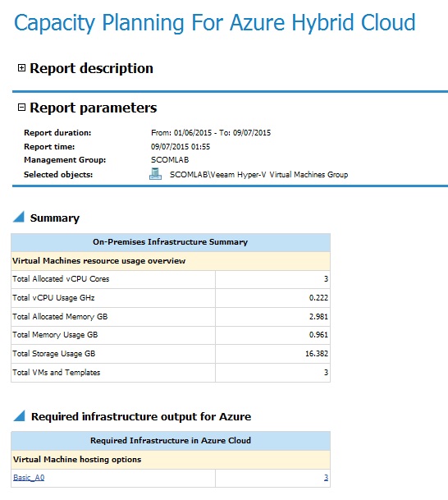The height and width of the screenshot is (500, 448).
Task: Select the report title Capacity Planning heading
Action: coord(215,23)
